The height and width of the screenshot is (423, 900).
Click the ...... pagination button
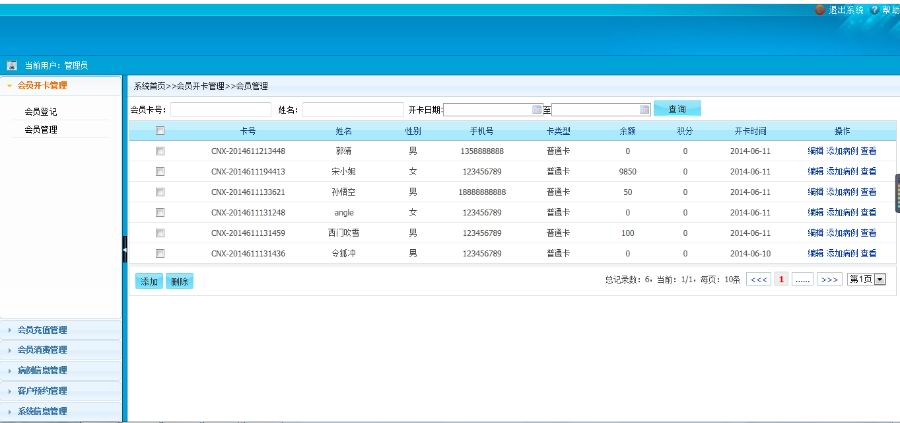(x=802, y=280)
